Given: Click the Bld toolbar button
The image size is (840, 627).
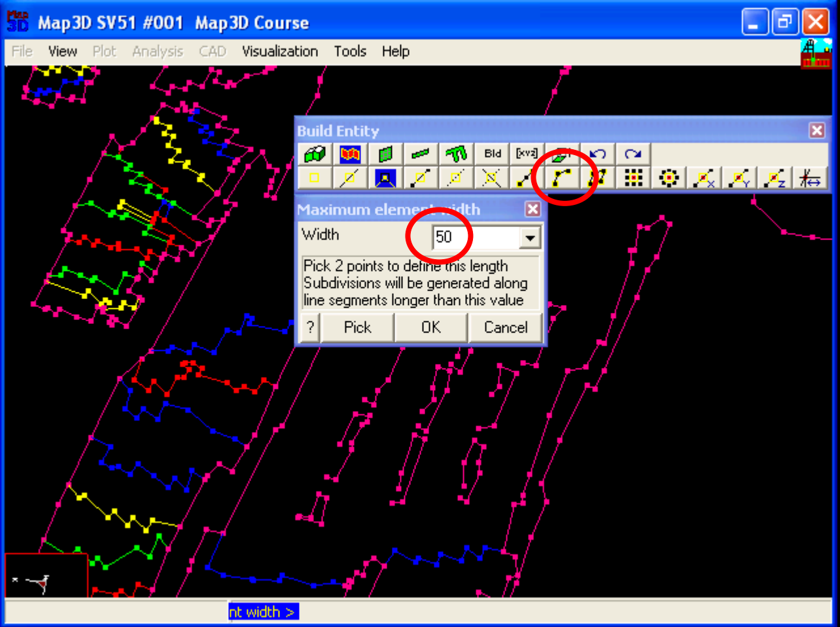Looking at the screenshot, I should [492, 154].
